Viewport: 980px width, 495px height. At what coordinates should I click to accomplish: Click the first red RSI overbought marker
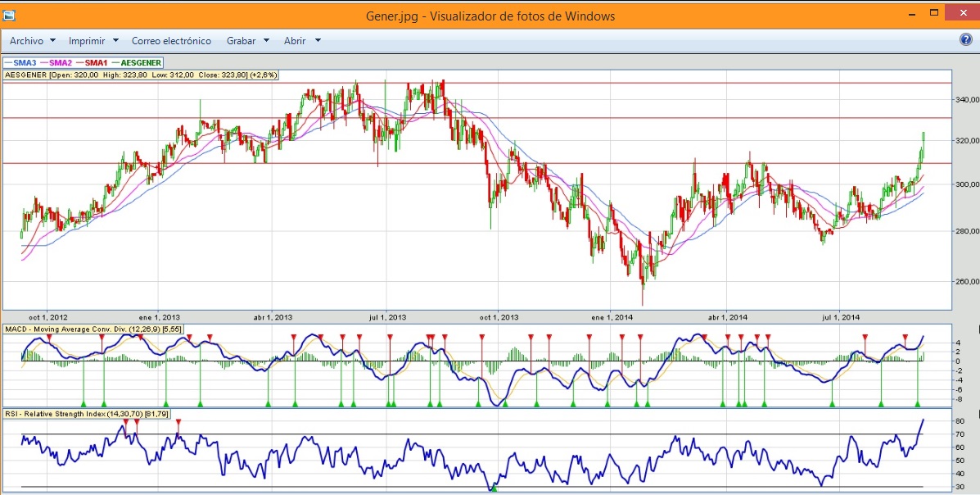tap(125, 422)
